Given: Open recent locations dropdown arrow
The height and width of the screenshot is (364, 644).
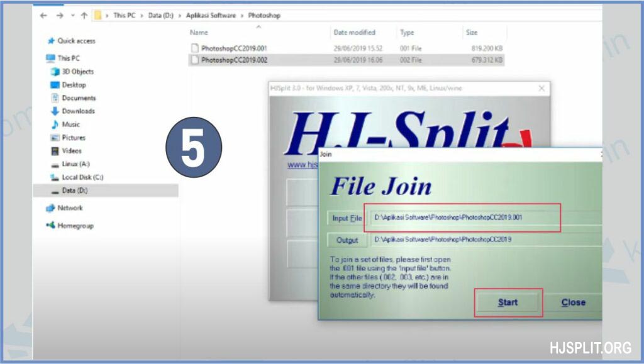Looking at the screenshot, I should tap(73, 16).
